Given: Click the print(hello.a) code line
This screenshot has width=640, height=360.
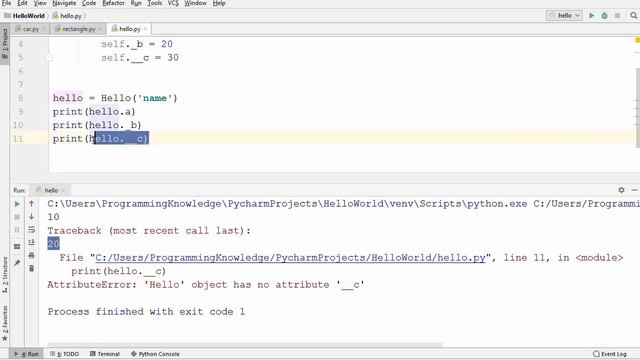Looking at the screenshot, I should click(x=94, y=112).
